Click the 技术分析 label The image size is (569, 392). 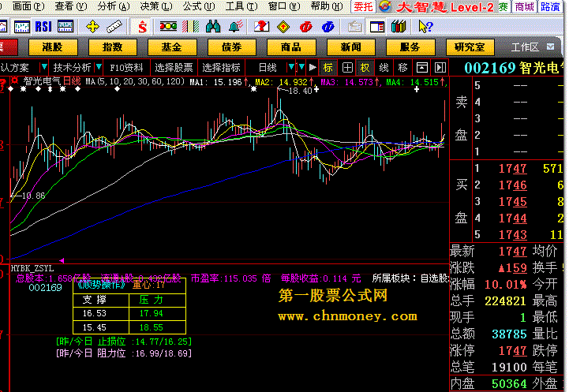pos(72,68)
